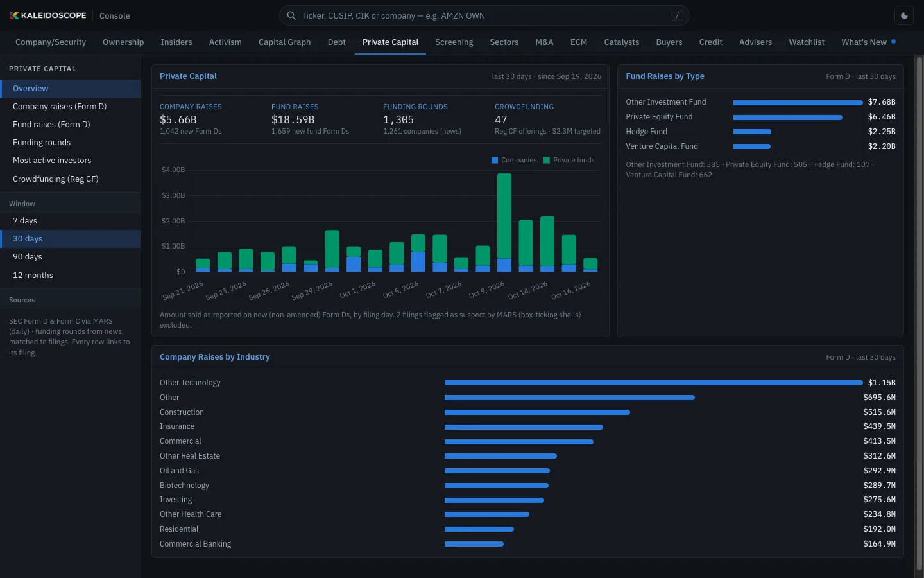Open Company raises (Form D) in sidebar

click(71, 107)
